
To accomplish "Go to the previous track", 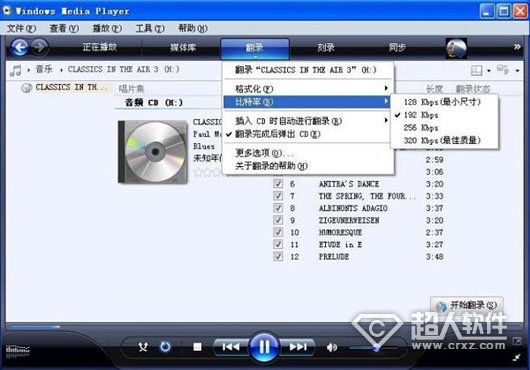I will point(231,347).
